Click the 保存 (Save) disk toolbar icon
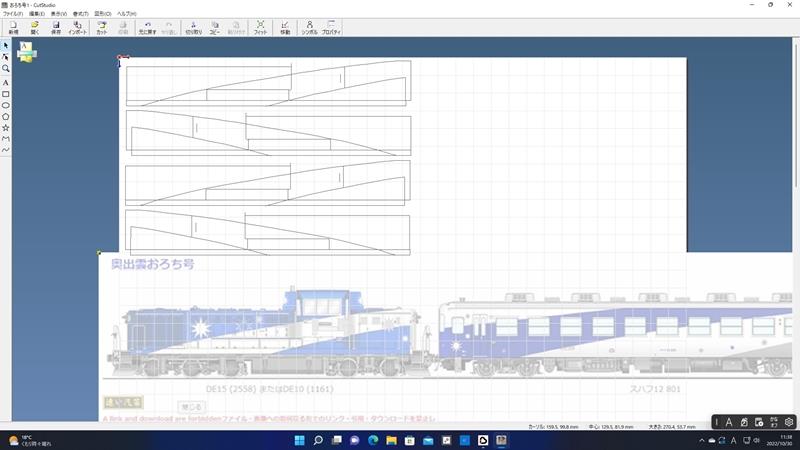Image resolution: width=800 pixels, height=450 pixels. click(56, 28)
